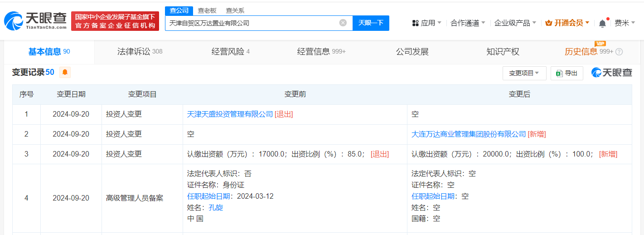The image size is (644, 235).
Task: Click 任职起始日期 link in 变更前 column
Action: pyautogui.click(x=209, y=196)
